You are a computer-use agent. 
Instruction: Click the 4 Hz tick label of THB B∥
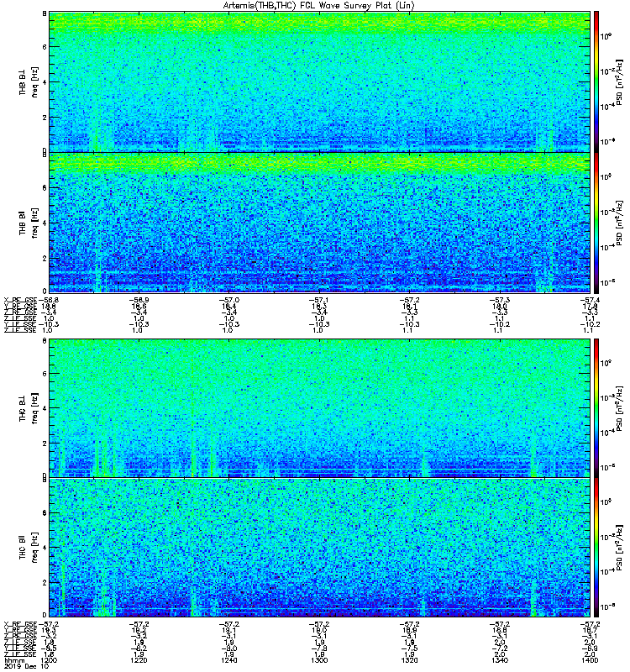click(45, 223)
